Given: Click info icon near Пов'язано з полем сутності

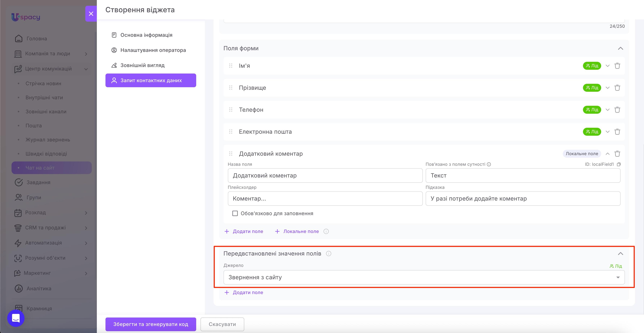Looking at the screenshot, I should pyautogui.click(x=489, y=165).
